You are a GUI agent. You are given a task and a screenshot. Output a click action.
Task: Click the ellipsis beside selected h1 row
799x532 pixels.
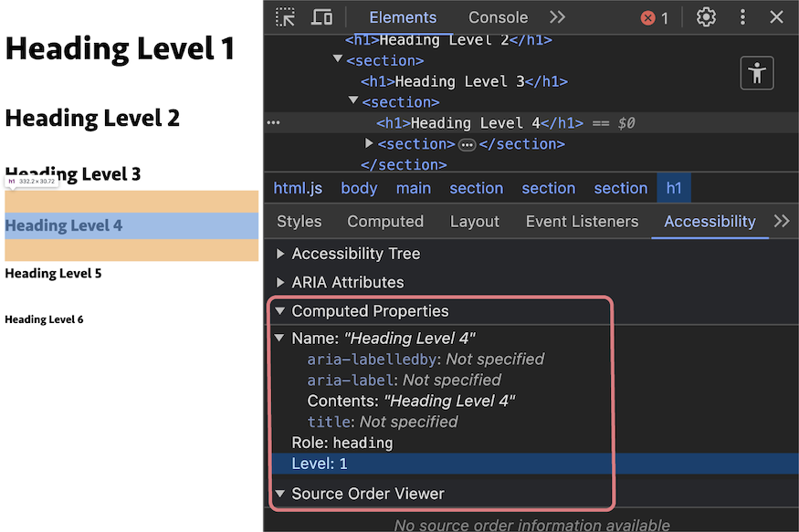(x=273, y=122)
